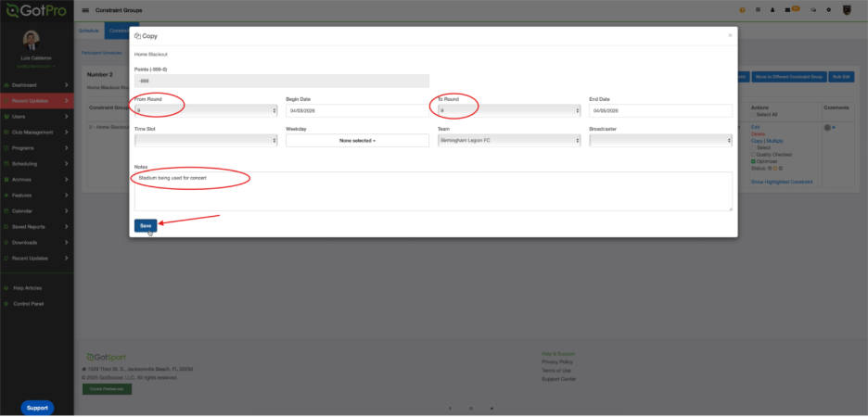Viewport: 868px width, 417px height.
Task: Tick the Select All checkbox under Actions
Action: tap(754, 115)
